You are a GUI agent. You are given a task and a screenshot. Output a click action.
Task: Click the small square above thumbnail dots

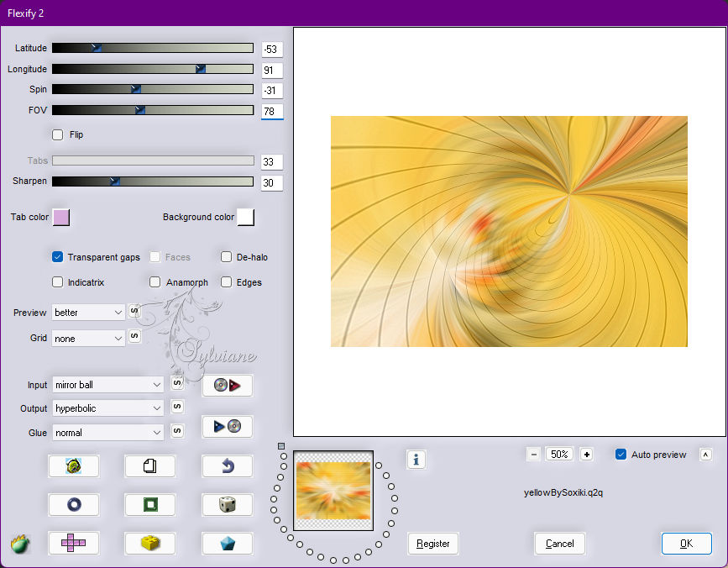pyautogui.click(x=281, y=446)
